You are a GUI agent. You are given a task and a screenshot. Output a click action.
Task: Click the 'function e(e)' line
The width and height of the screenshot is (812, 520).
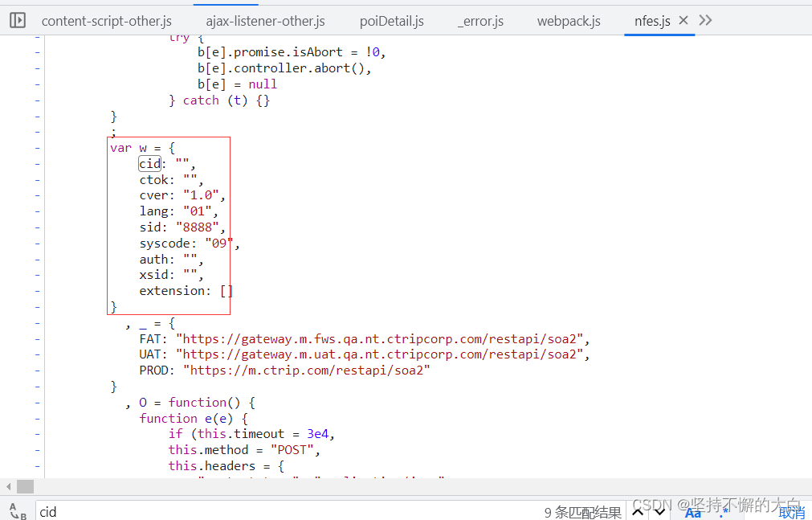click(194, 419)
